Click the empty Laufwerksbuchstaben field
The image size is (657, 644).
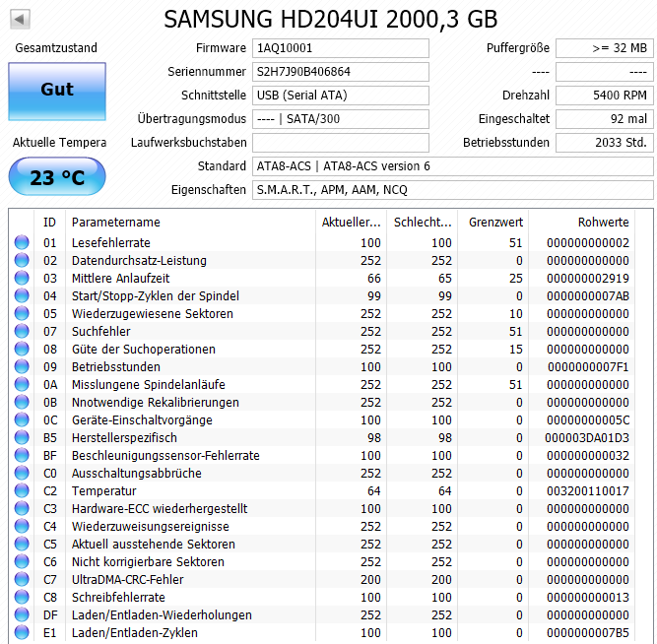(x=341, y=143)
